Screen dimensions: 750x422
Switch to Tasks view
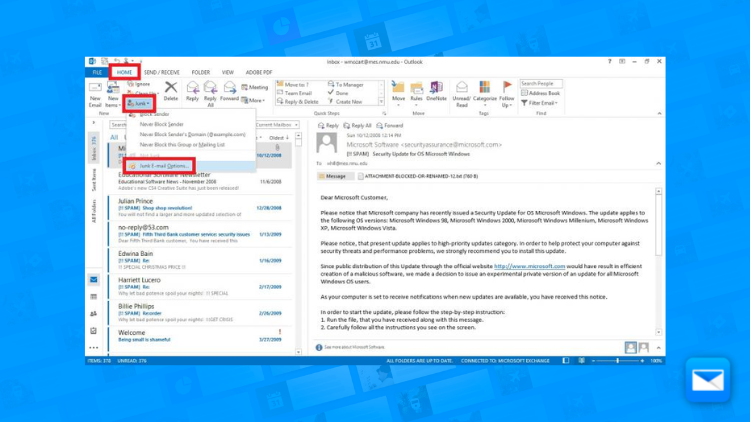[x=94, y=331]
